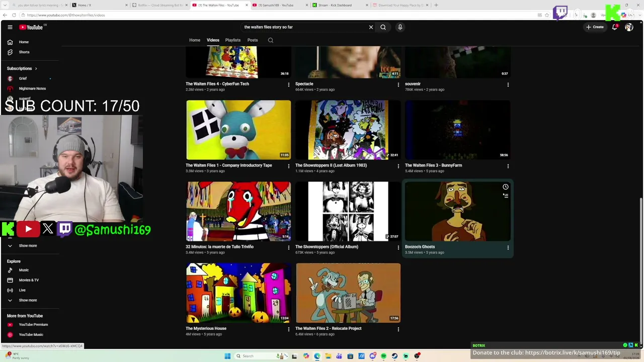Open options for The Walten Files 3 video
This screenshot has height=362, width=644.
508,166
